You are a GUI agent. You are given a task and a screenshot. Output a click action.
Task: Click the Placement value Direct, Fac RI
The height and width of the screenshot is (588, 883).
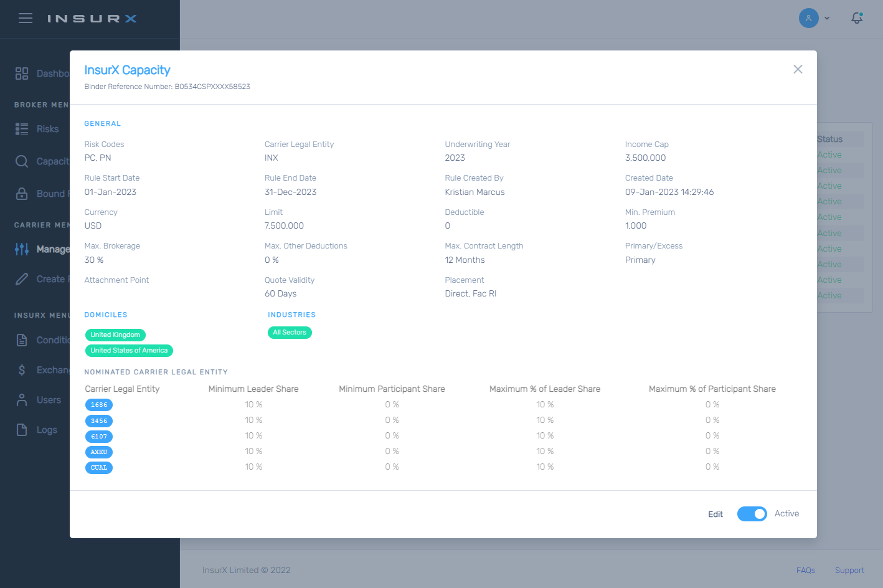[x=470, y=294]
